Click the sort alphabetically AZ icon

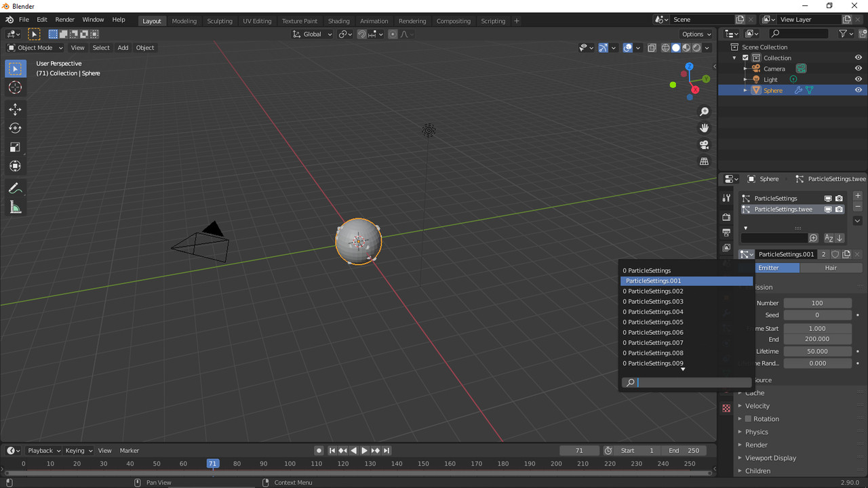pos(829,238)
